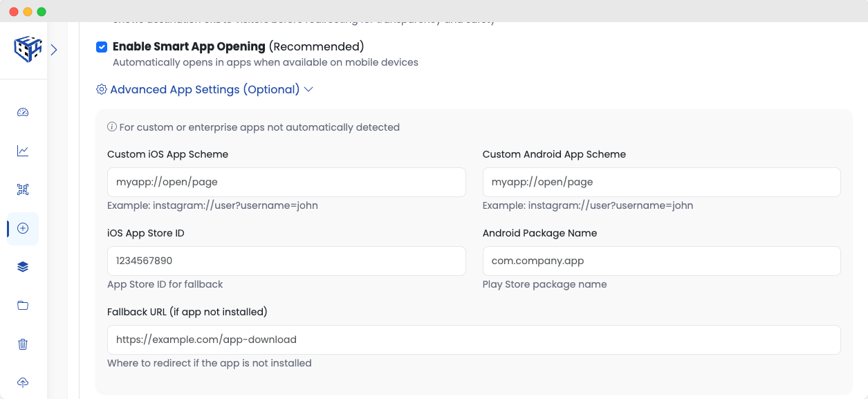The image size is (868, 399).
Task: Select the Android Package Name input
Action: (x=661, y=261)
